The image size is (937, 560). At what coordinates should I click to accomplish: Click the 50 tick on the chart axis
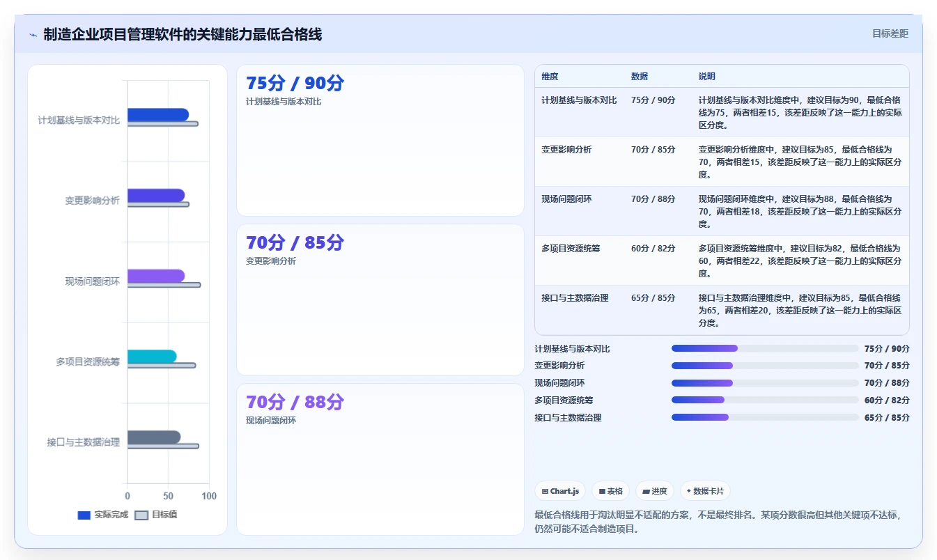pos(168,497)
